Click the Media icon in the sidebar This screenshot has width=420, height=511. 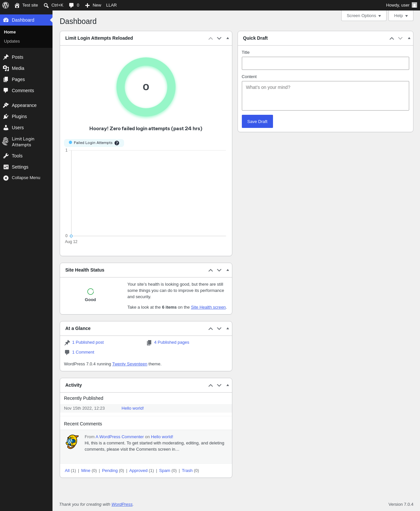point(6,68)
